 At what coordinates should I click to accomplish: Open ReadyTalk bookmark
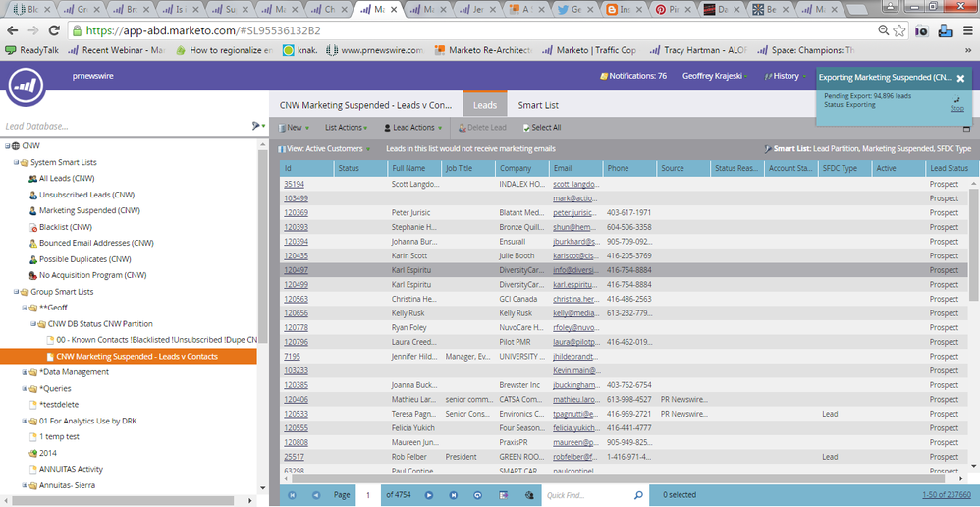click(31, 50)
